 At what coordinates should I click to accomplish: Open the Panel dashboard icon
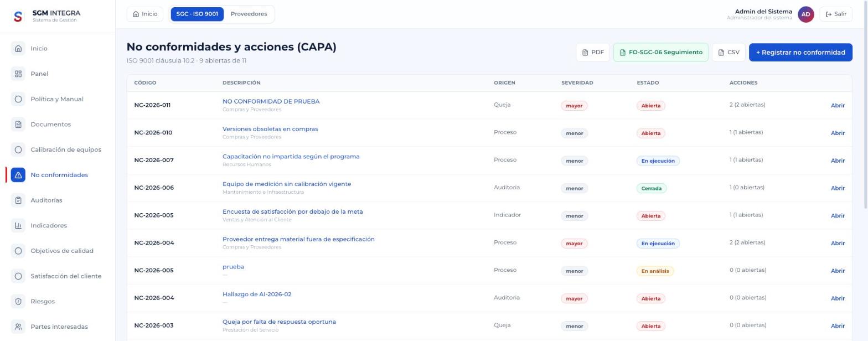[x=18, y=74]
